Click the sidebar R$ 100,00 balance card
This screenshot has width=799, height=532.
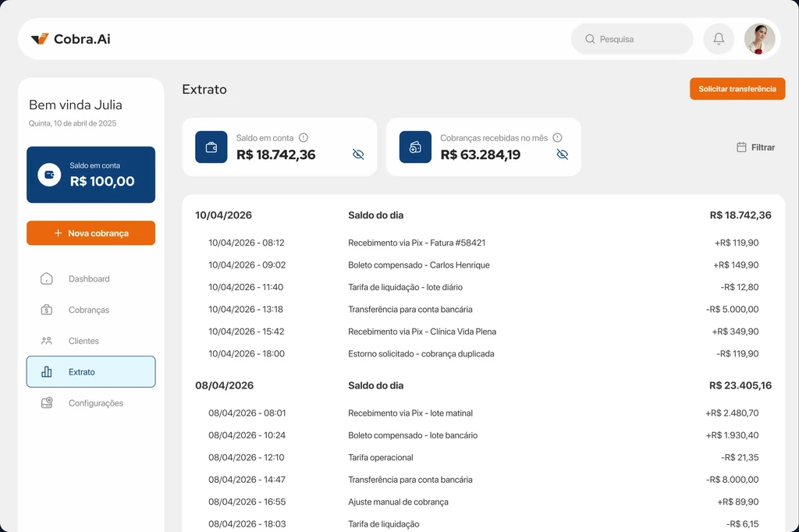pyautogui.click(x=91, y=175)
